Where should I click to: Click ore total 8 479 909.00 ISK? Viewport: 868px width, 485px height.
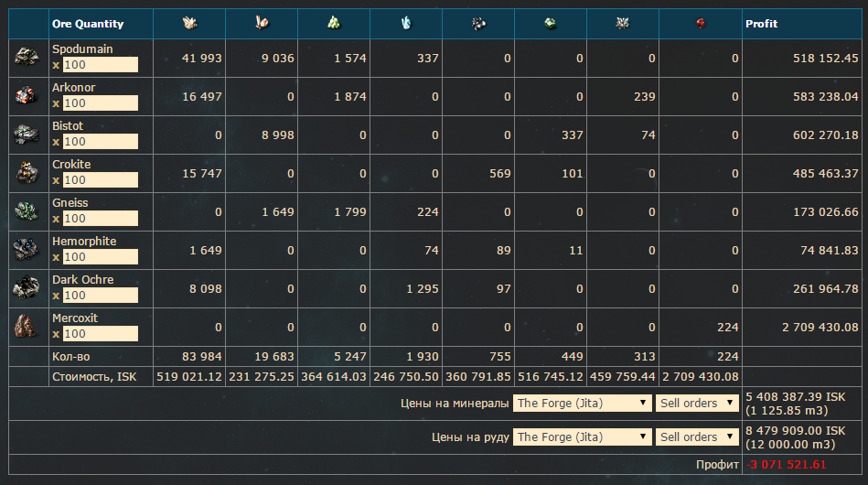tap(795, 431)
